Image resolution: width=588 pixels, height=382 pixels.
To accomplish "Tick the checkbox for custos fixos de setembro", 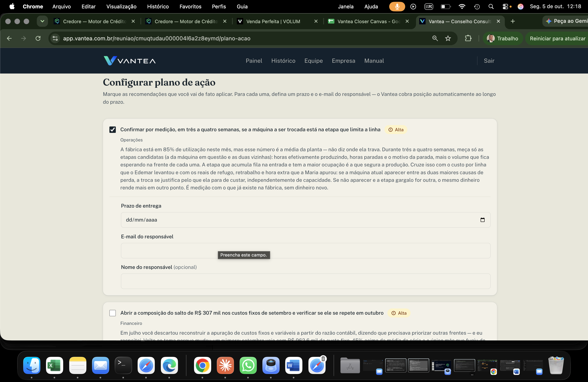I will (112, 313).
